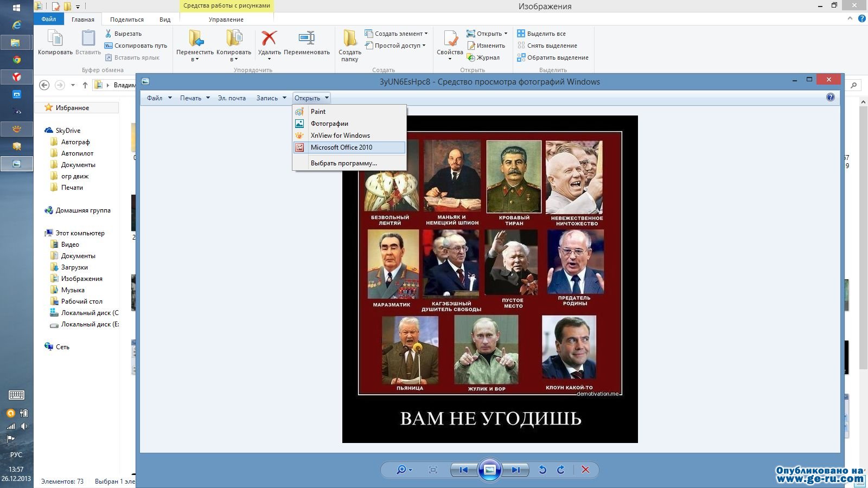Image resolution: width=868 pixels, height=488 pixels.
Task: Click the Журнал command
Action: pos(483,57)
